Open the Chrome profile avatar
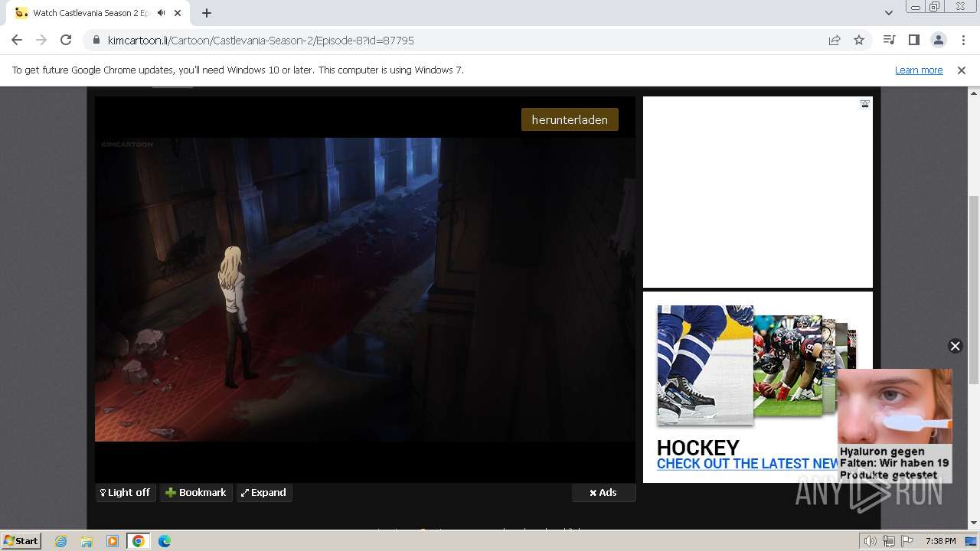The width and height of the screenshot is (980, 551). (938, 41)
